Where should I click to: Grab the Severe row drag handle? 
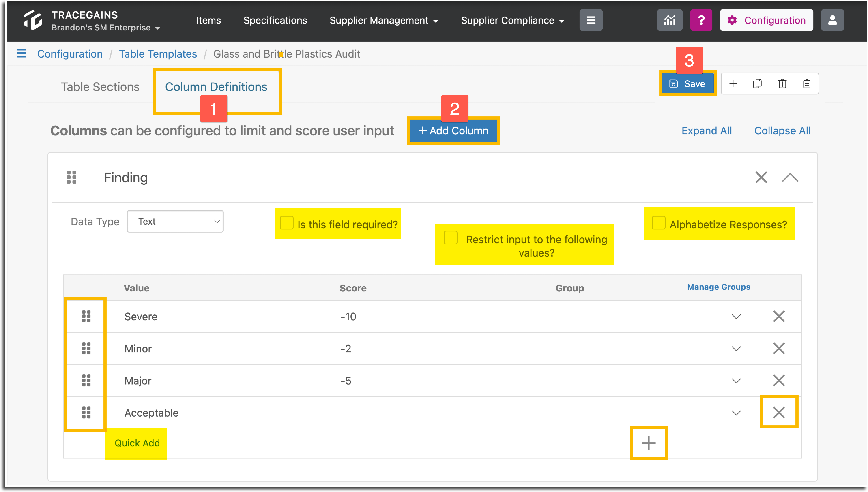86,316
